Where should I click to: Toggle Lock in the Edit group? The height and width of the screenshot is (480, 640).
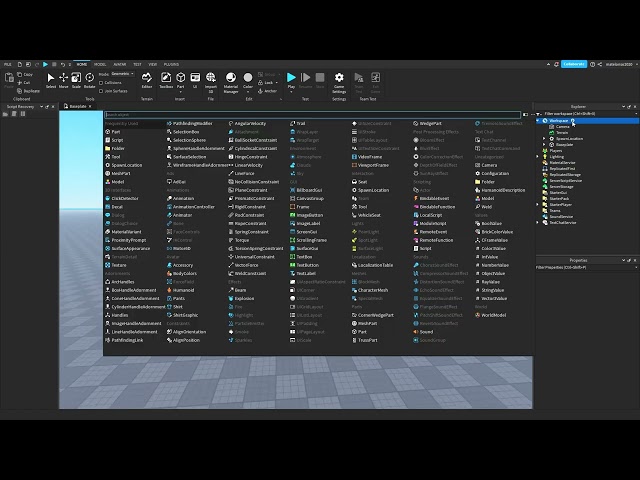[x=266, y=82]
